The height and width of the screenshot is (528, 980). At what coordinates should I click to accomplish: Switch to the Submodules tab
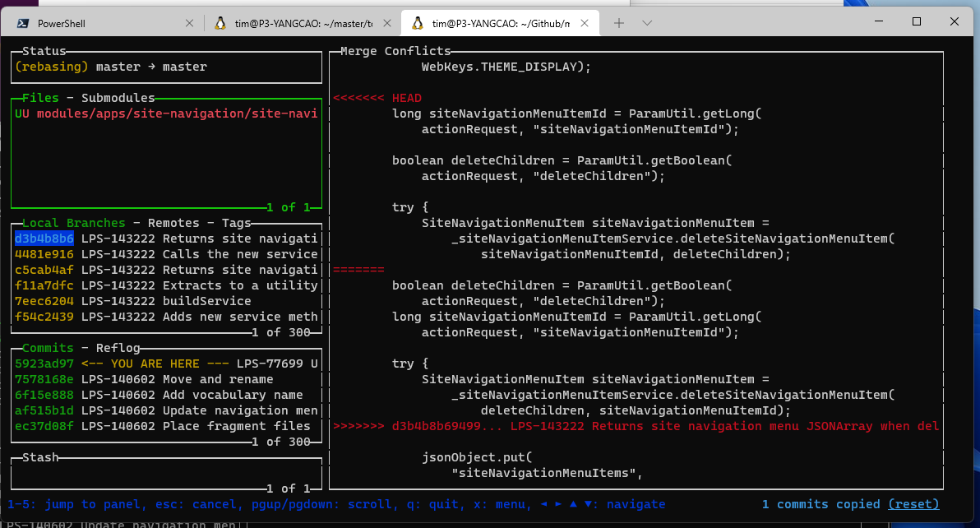pyautogui.click(x=118, y=98)
